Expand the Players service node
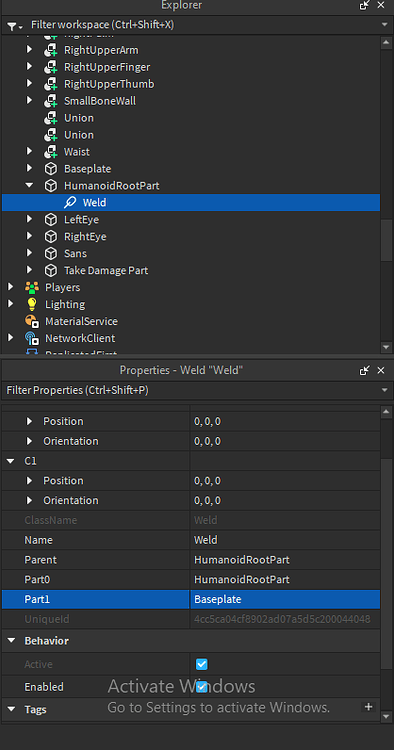This screenshot has height=750, width=394. pos(11,287)
